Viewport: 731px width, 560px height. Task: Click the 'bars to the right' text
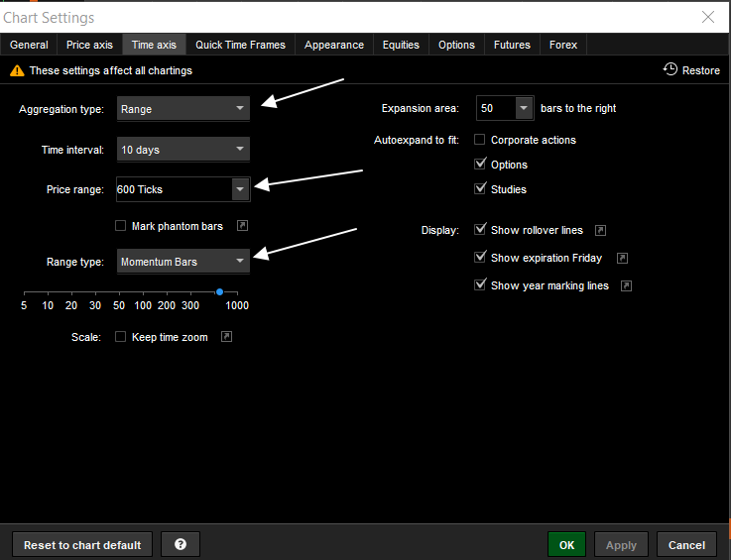click(x=578, y=108)
